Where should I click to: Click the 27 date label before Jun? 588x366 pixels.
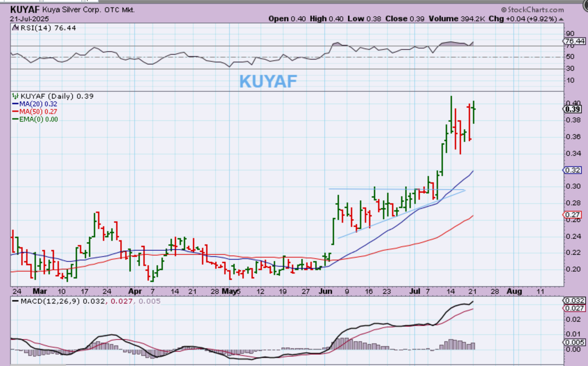306,291
